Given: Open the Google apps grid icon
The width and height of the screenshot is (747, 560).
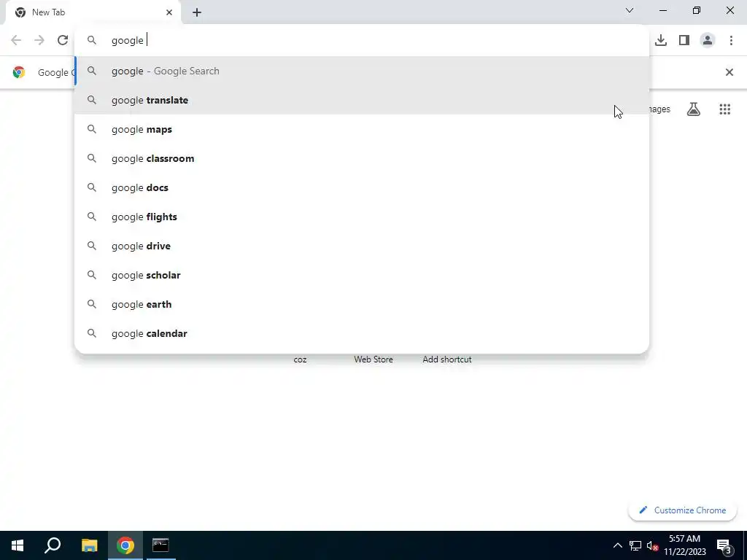Looking at the screenshot, I should point(724,109).
